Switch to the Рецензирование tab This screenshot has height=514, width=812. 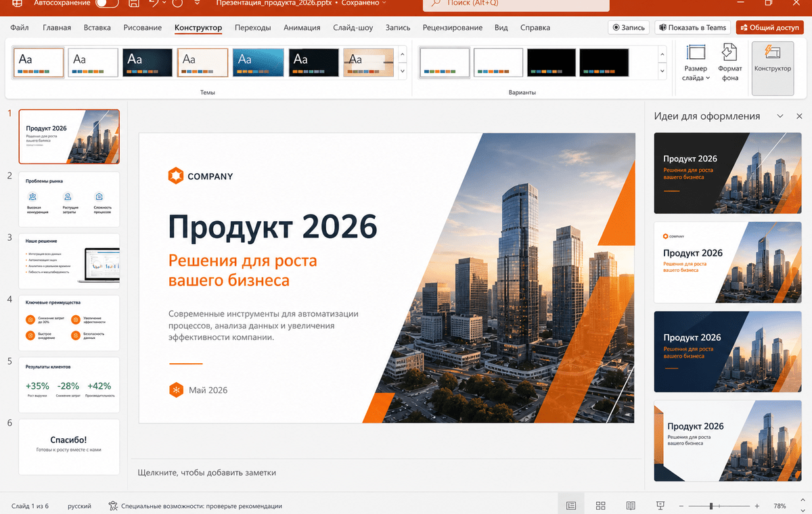tap(453, 28)
